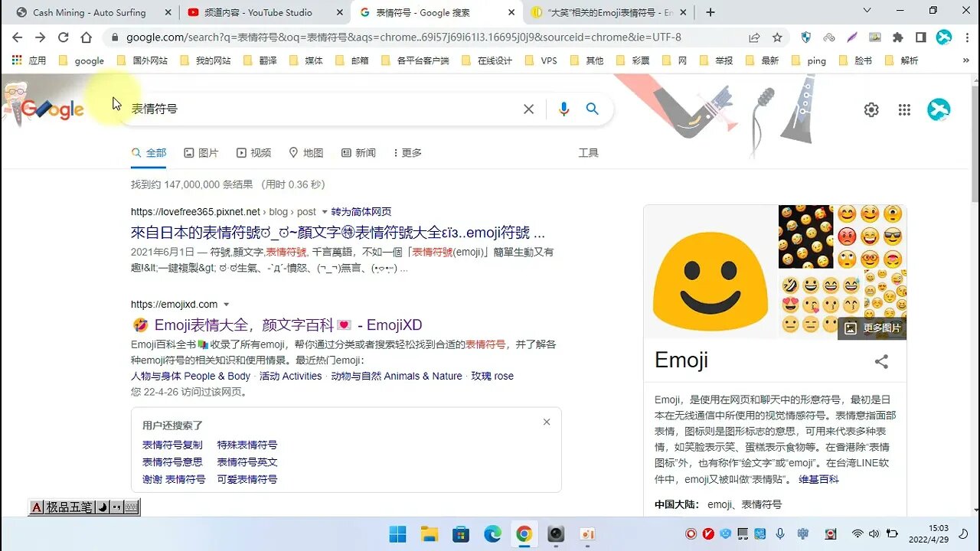Close the 用户还搜索了 suggestion box
The image size is (980, 551).
(x=547, y=422)
